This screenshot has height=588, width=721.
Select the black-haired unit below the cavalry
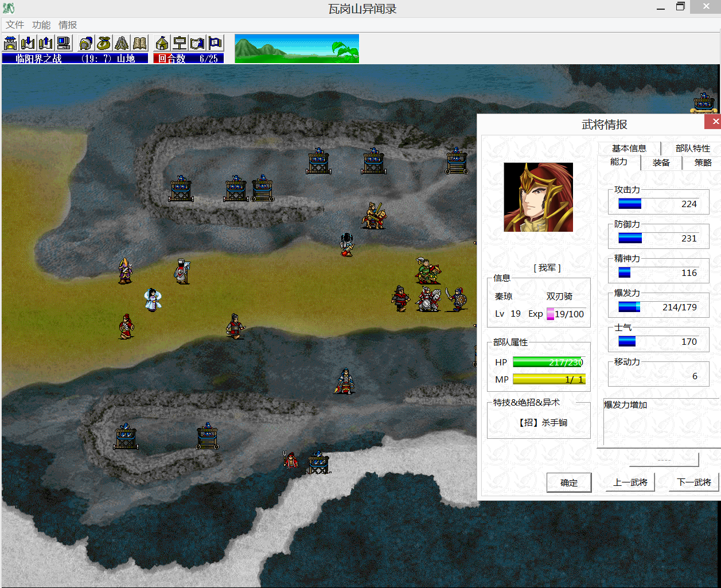click(346, 244)
